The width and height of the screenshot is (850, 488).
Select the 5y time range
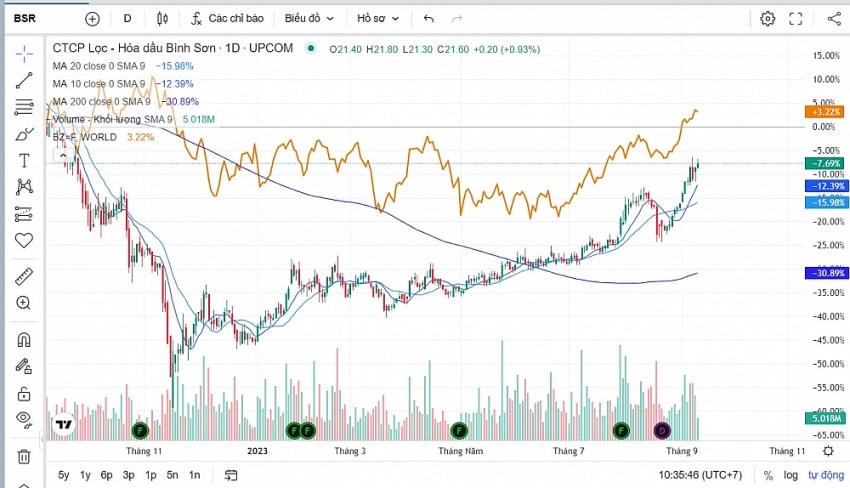(63, 476)
